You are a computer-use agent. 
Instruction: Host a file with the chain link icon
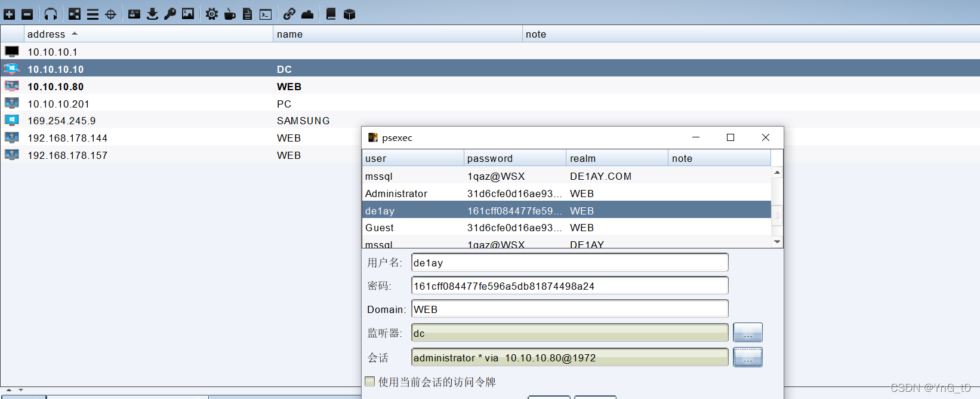pos(289,14)
